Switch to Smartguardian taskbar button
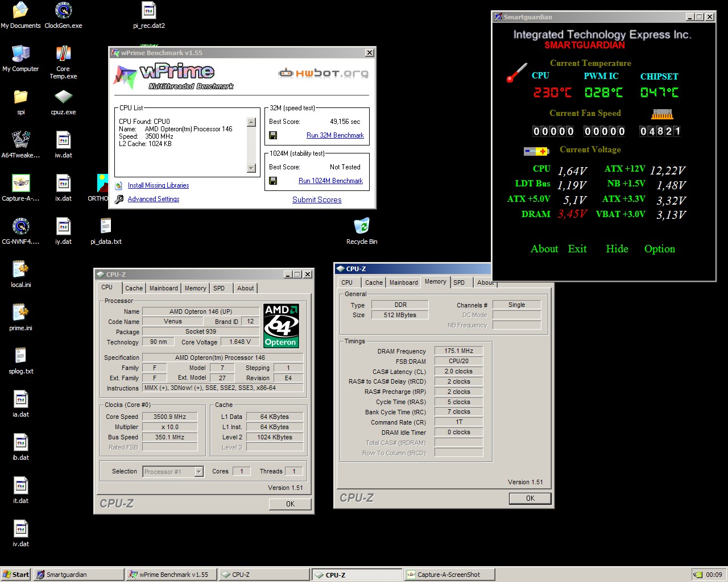This screenshot has height=582, width=728. (78, 575)
